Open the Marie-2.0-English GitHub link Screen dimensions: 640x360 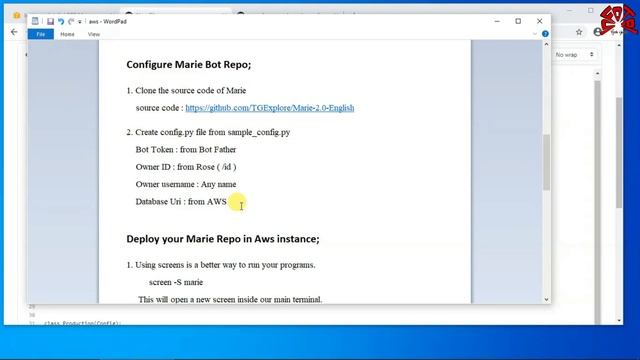tap(270, 108)
